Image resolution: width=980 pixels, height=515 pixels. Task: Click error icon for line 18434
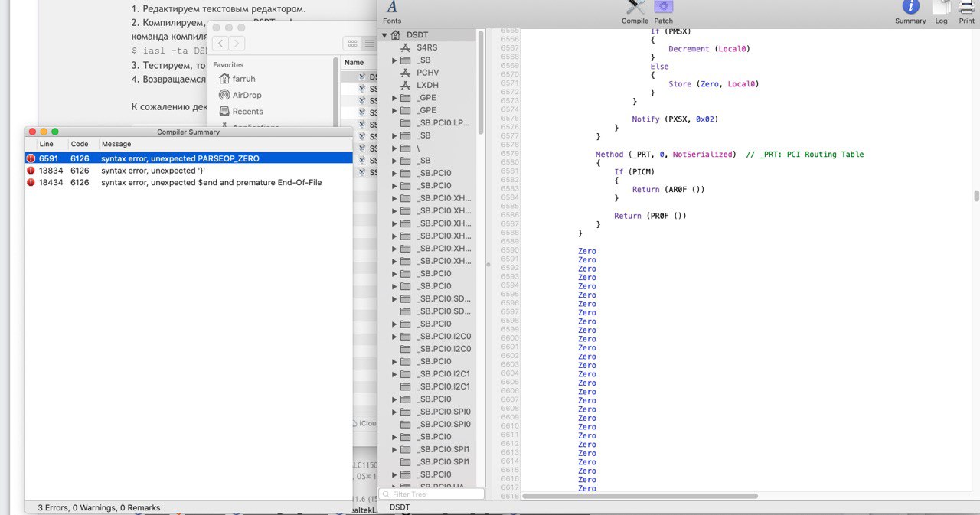click(x=31, y=183)
